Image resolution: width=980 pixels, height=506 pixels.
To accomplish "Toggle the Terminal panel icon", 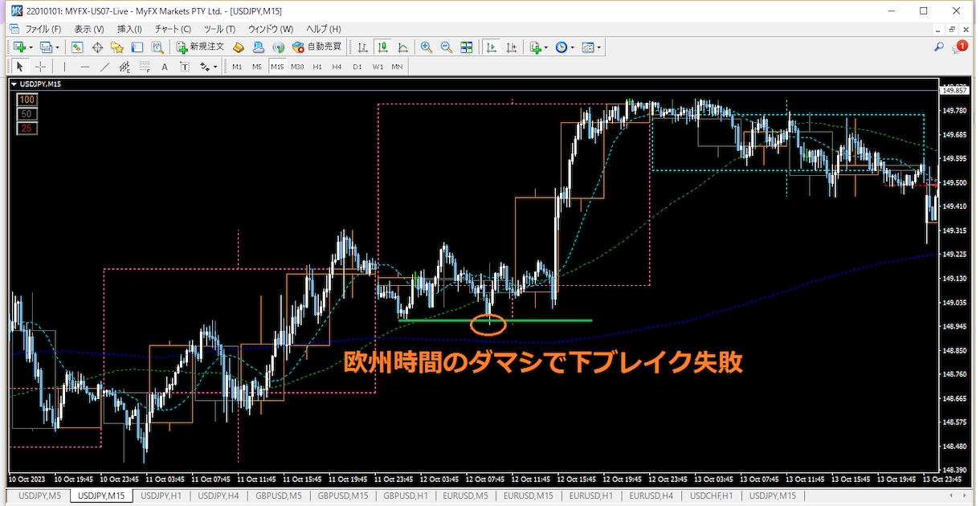I will pos(137,47).
